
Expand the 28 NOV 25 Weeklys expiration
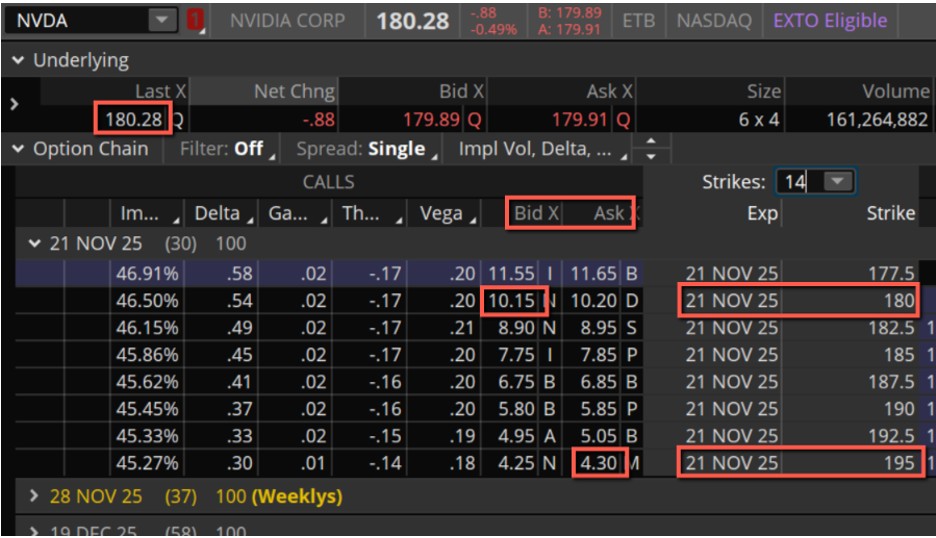pos(34,496)
